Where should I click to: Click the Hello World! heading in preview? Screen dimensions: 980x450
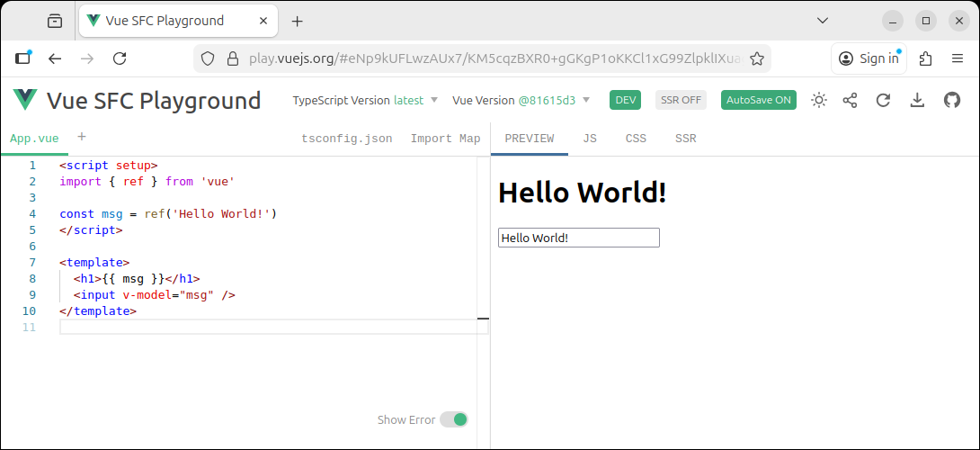tap(583, 192)
